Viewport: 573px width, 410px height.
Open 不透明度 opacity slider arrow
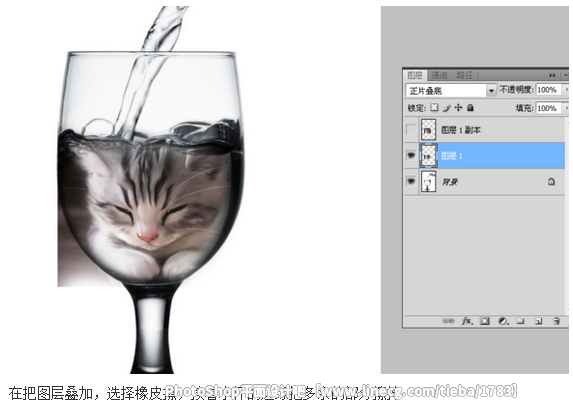point(566,90)
